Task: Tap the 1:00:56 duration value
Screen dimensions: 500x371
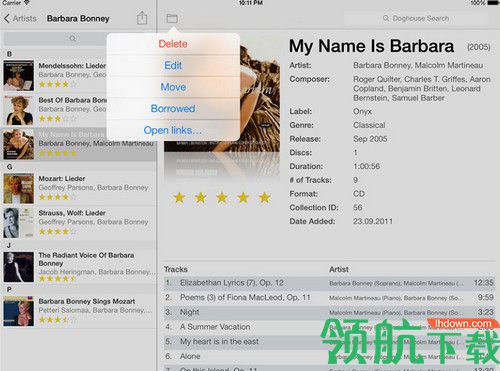Action: [x=366, y=166]
